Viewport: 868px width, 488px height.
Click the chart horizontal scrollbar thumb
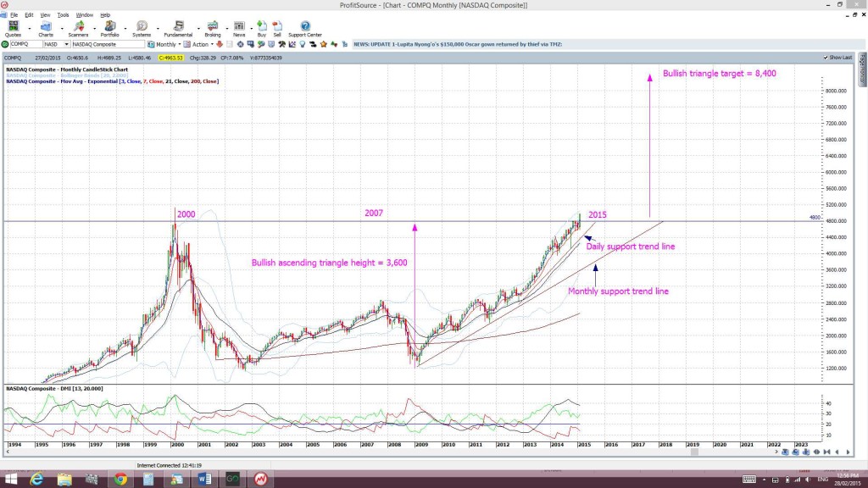tap(694, 452)
